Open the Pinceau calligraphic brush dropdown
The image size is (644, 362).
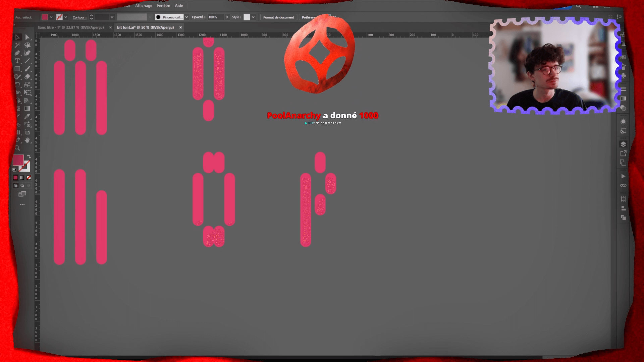[187, 17]
